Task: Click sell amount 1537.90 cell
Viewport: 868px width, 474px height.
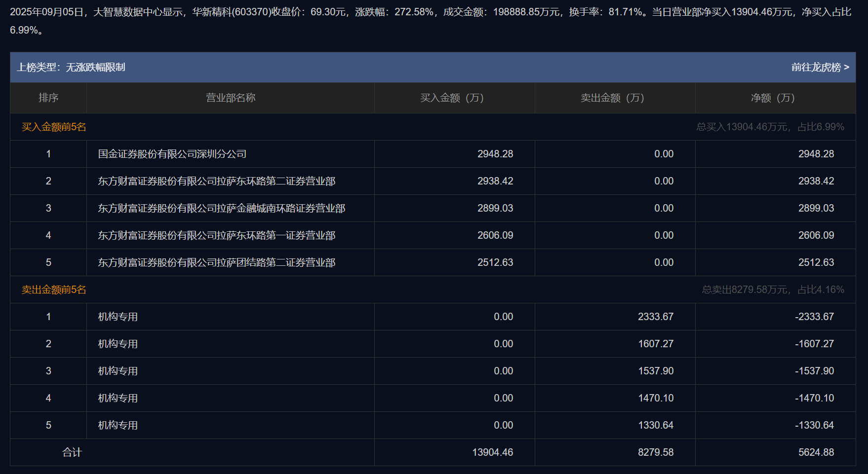Action: pos(656,371)
